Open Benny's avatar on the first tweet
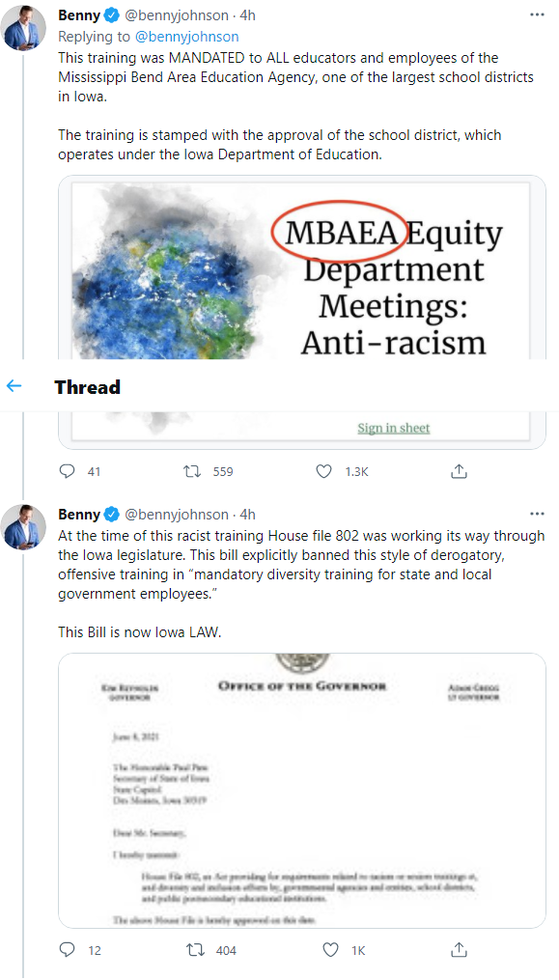The height and width of the screenshot is (980, 559). (24, 28)
